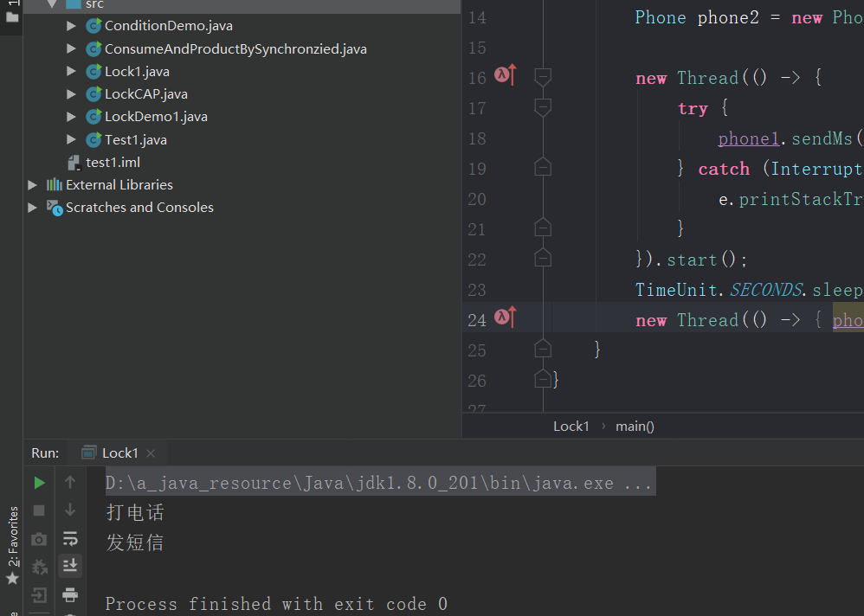Click the exit icon in Run toolbar
864x616 pixels.
coord(39,594)
